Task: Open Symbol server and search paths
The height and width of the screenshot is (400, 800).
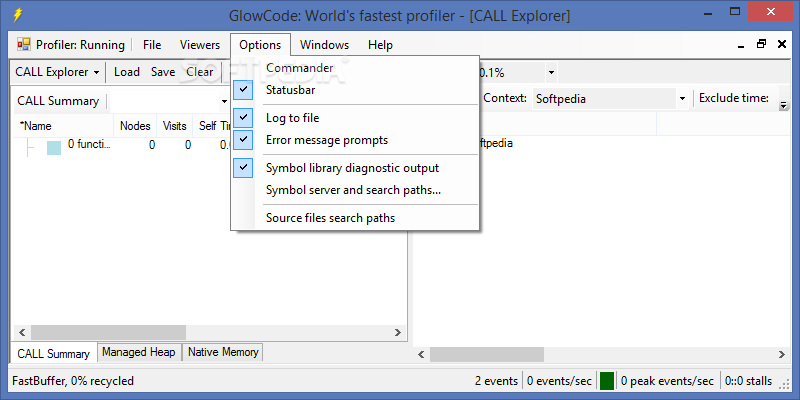Action: (355, 190)
